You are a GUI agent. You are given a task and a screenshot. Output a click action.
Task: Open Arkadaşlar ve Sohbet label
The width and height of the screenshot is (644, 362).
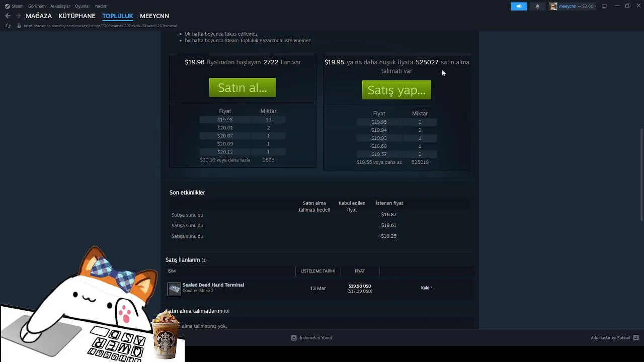[610, 338]
